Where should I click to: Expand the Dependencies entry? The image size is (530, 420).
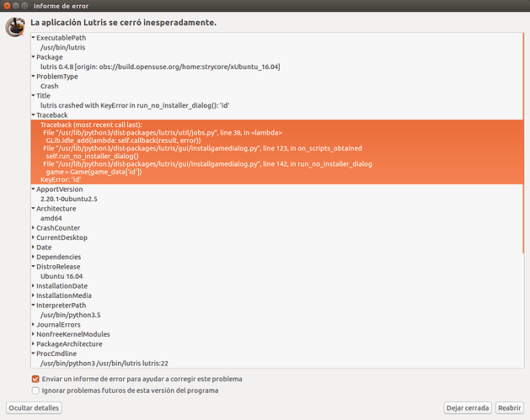(33, 257)
